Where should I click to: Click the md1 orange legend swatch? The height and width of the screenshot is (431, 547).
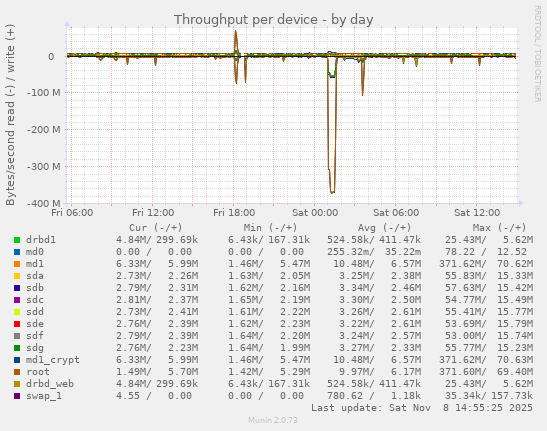17,264
